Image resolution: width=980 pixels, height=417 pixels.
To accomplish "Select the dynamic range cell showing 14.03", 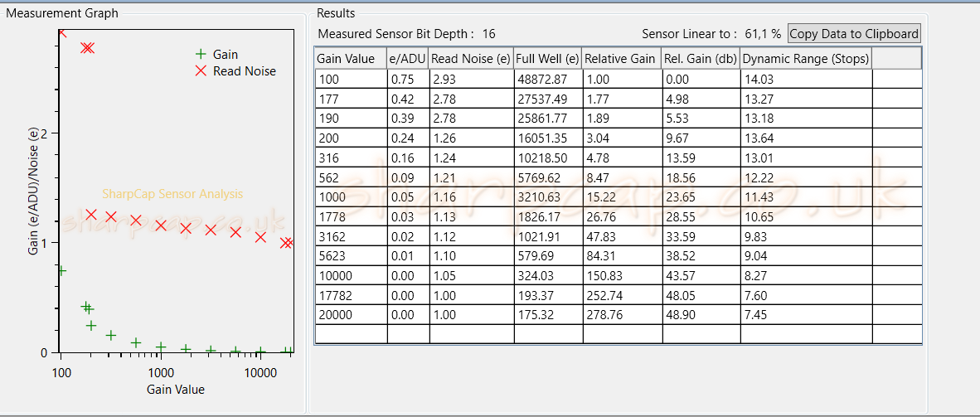I will point(806,79).
